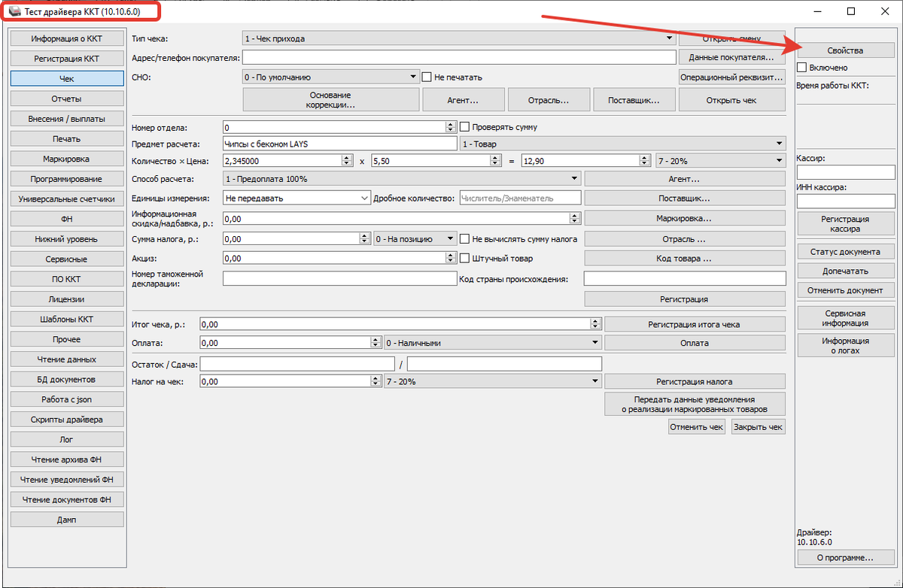The image size is (903, 588).
Task: Open the СНО dropdown list
Action: click(x=330, y=77)
